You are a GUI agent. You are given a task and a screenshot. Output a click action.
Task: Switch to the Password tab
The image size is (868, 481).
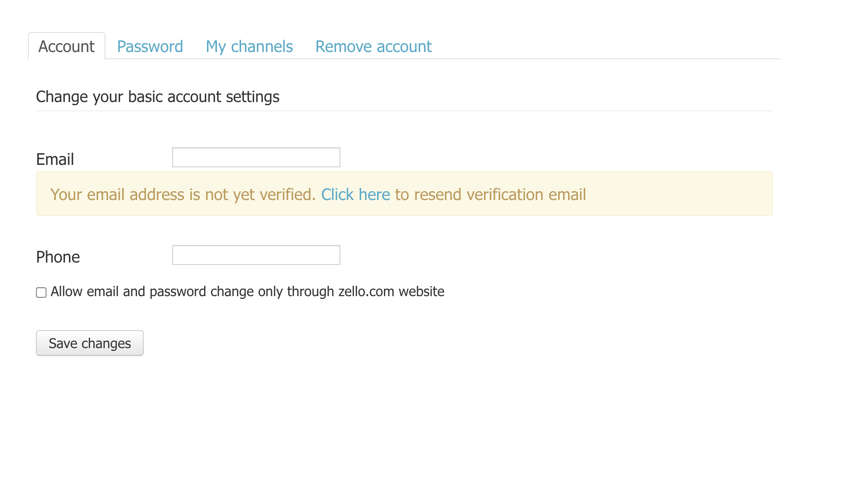(150, 46)
